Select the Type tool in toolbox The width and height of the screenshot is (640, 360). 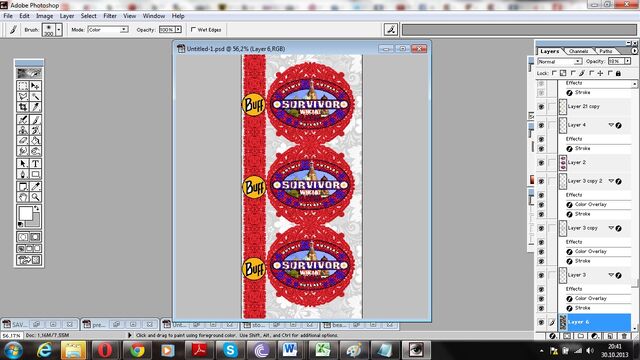coord(36,164)
